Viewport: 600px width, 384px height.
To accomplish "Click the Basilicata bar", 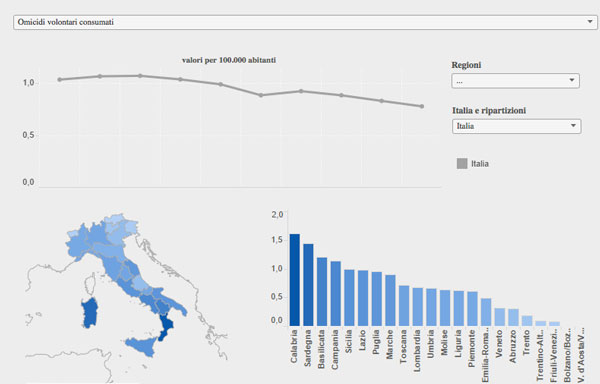I will pyautogui.click(x=322, y=291).
